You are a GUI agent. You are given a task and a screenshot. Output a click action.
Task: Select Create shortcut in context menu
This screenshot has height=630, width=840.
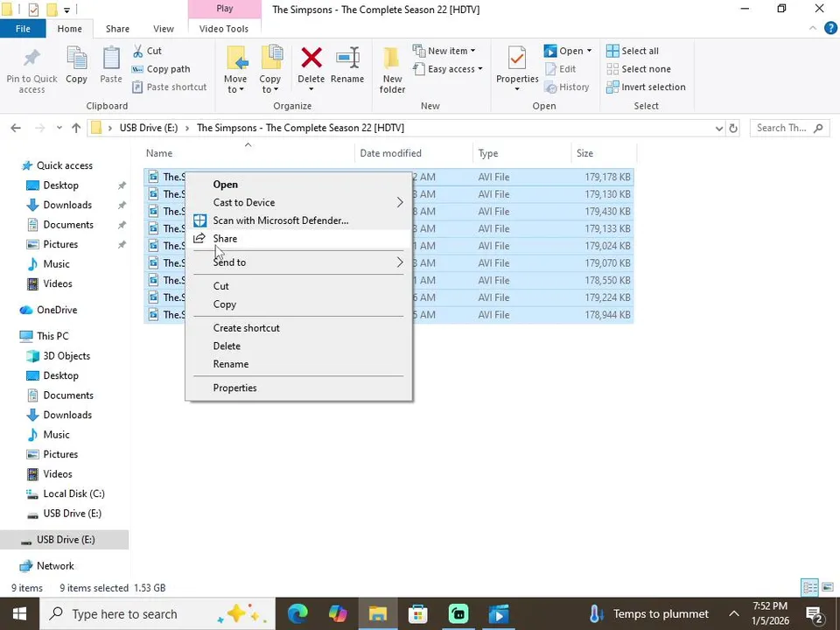[299, 328]
